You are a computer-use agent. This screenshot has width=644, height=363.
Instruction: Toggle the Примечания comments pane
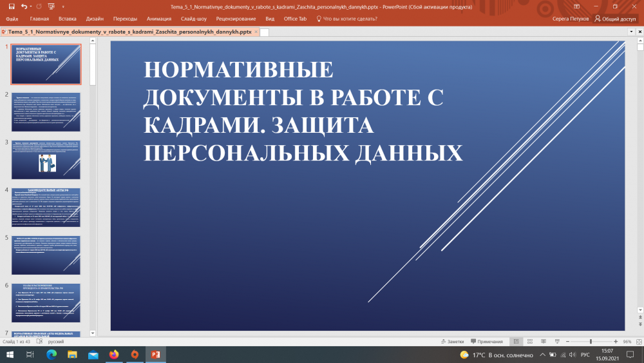tap(487, 342)
